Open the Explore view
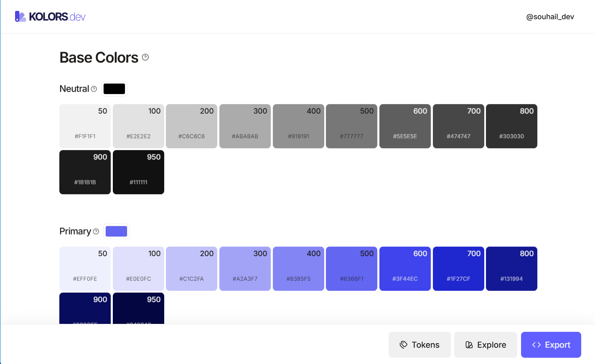Image resolution: width=595 pixels, height=364 pixels. (486, 344)
